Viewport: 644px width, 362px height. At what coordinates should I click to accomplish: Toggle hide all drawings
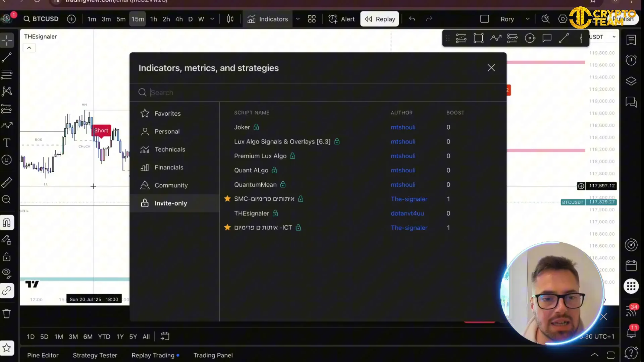click(x=7, y=274)
